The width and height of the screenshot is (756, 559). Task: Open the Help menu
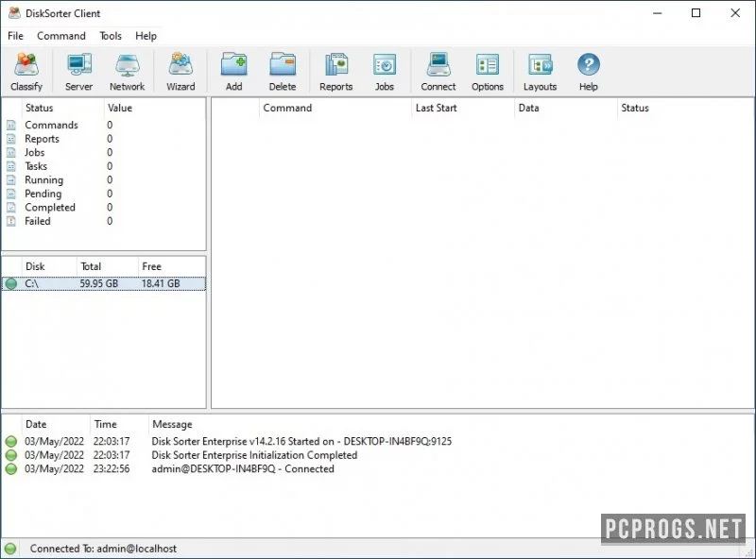146,36
